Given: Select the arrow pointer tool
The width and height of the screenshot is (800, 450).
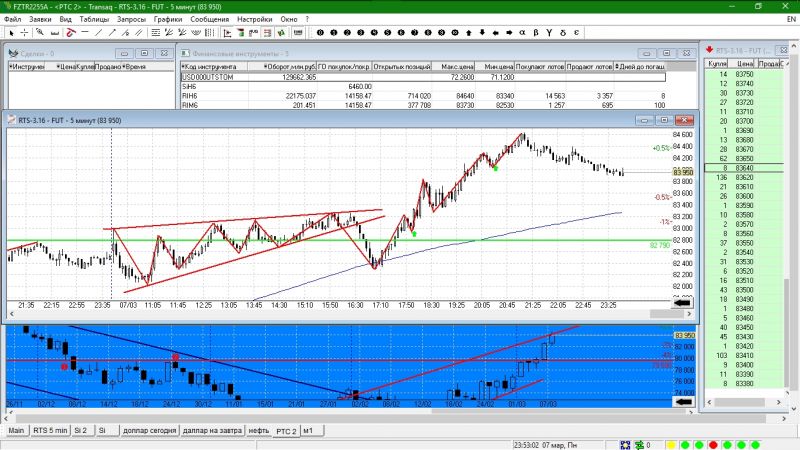Looking at the screenshot, I should point(11,33).
